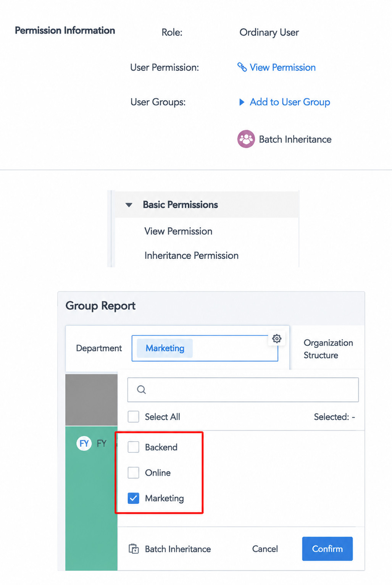The height and width of the screenshot is (585, 392).
Task: Check the Online department checkbox
Action: point(133,472)
